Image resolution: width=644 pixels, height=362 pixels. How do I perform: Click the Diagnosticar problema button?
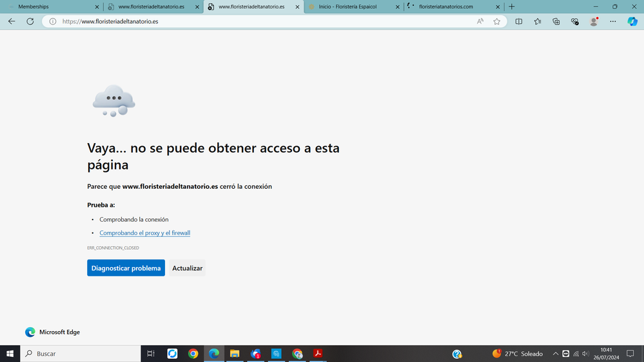point(126,268)
